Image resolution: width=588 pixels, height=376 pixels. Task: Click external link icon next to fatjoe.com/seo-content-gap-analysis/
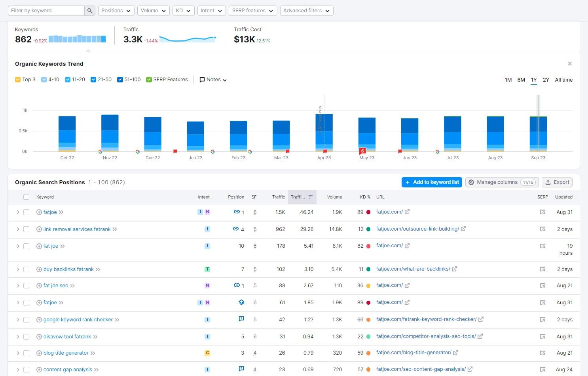[470, 369]
